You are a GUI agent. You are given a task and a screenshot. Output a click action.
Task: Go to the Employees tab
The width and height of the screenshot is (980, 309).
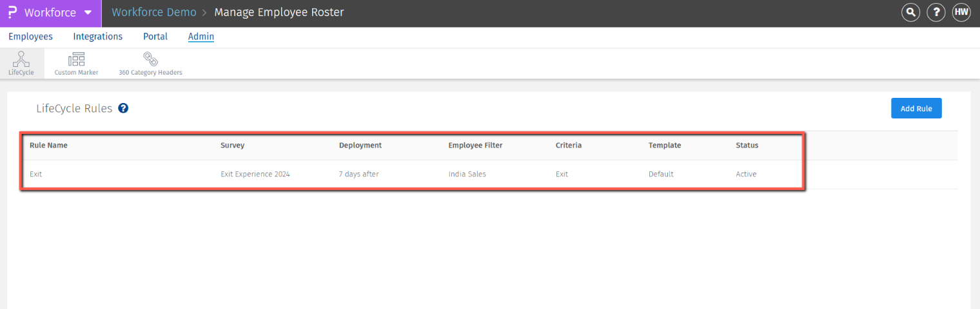click(x=30, y=37)
